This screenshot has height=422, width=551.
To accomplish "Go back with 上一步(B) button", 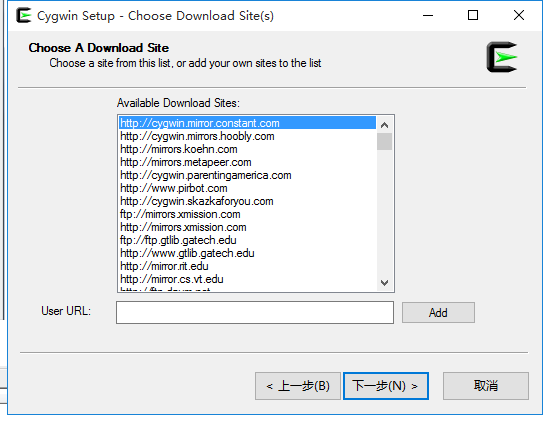I will [298, 386].
